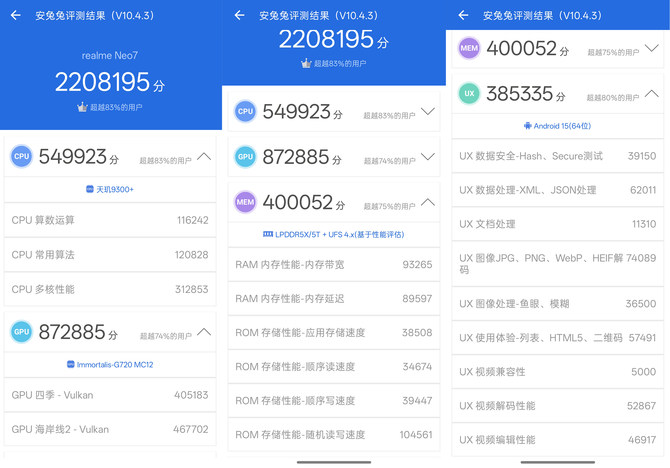Click the crown icon in the middle screenshot
670x468 pixels.
(306, 64)
